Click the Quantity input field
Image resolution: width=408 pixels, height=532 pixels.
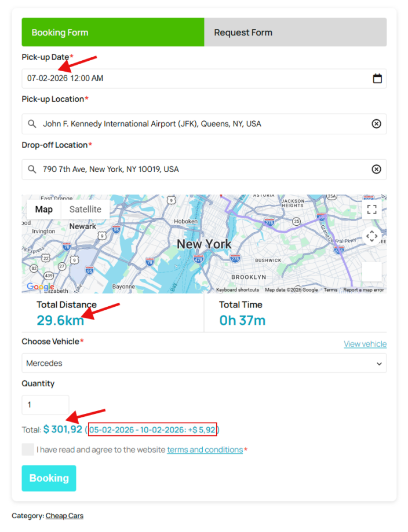pos(45,405)
